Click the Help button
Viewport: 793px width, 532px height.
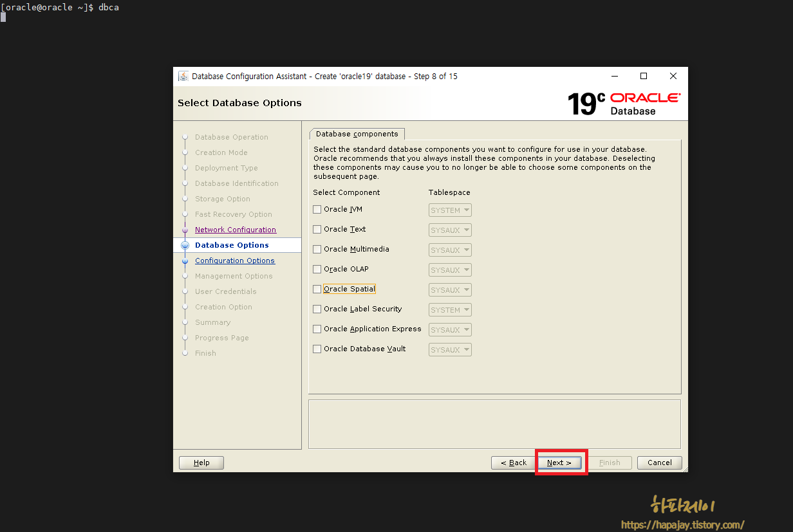[x=201, y=463]
